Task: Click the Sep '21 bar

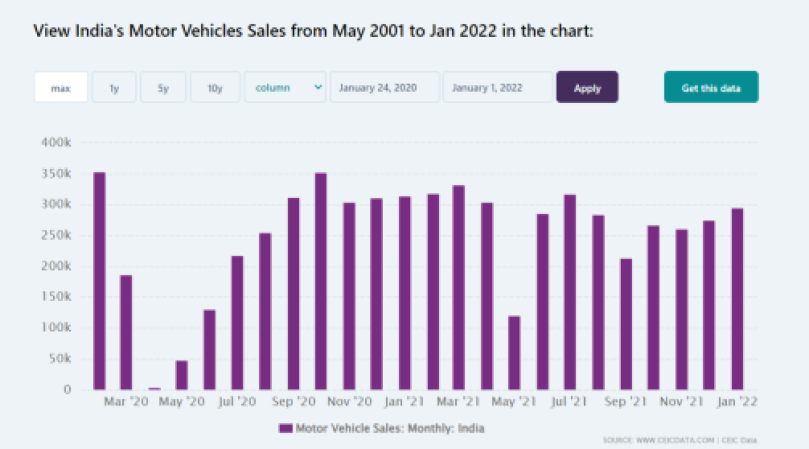Action: [x=626, y=324]
